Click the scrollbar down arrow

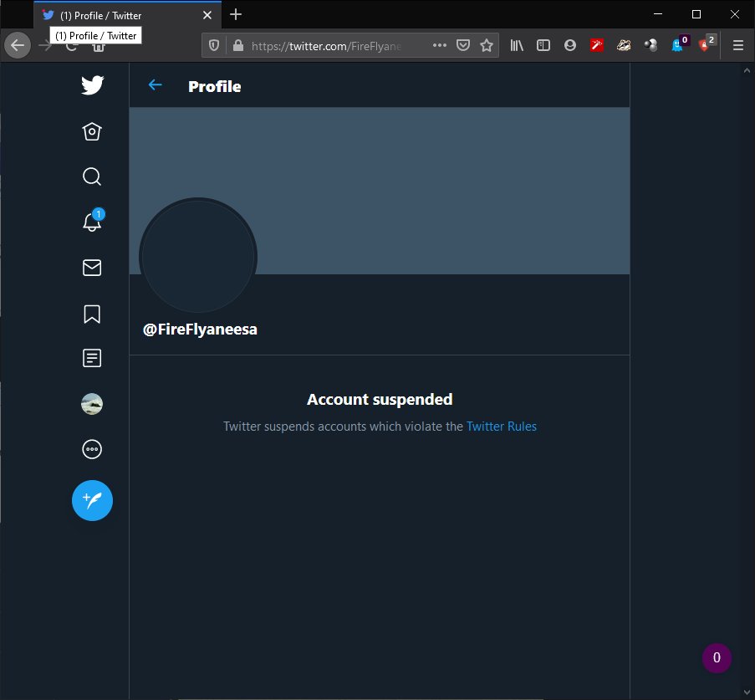point(747,692)
